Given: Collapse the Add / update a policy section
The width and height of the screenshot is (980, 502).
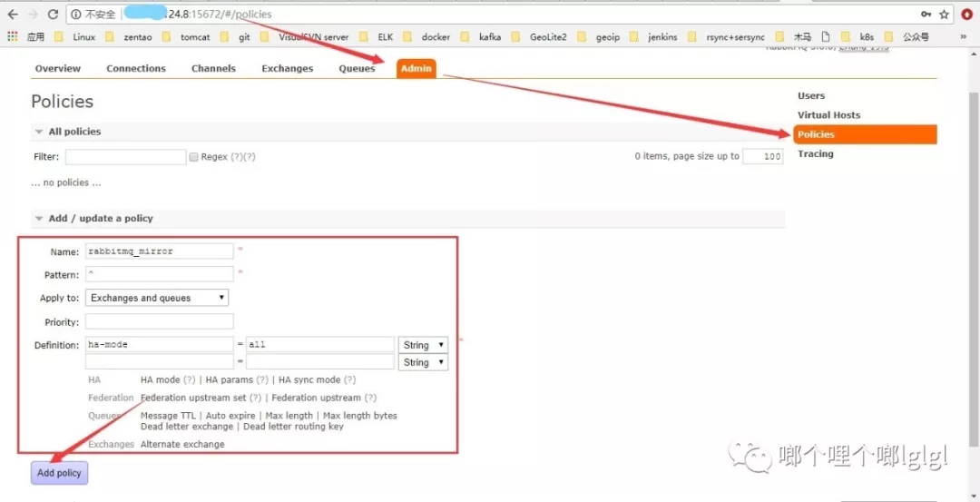Looking at the screenshot, I should tap(94, 218).
